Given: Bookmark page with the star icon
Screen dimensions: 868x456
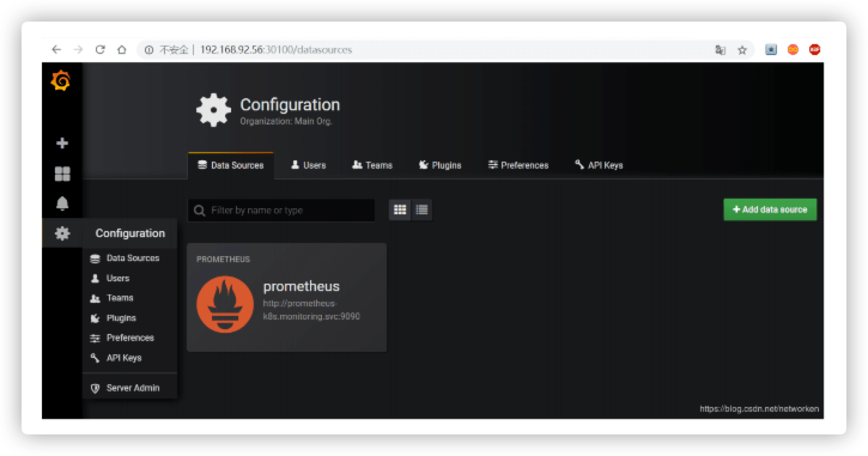Looking at the screenshot, I should [742, 50].
